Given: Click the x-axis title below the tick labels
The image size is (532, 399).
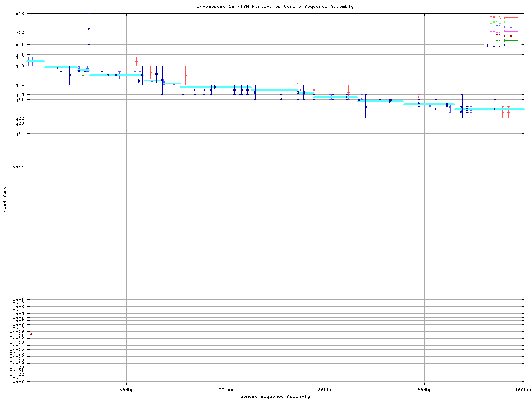Looking at the screenshot, I should click(275, 397).
